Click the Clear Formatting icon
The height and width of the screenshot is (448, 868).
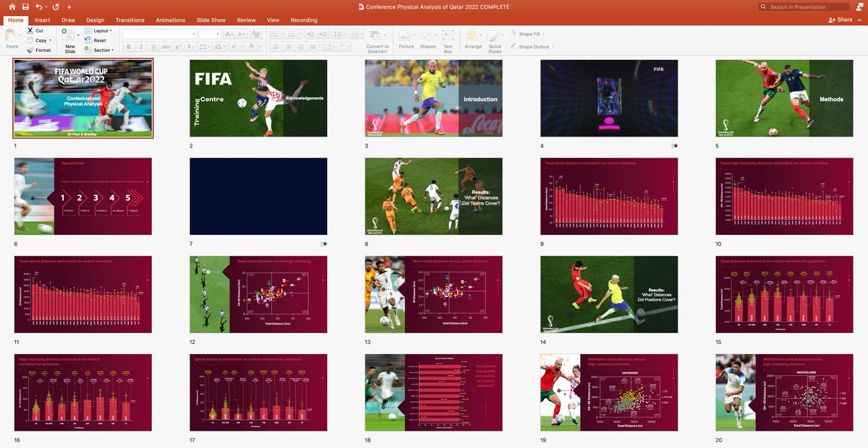click(x=255, y=34)
